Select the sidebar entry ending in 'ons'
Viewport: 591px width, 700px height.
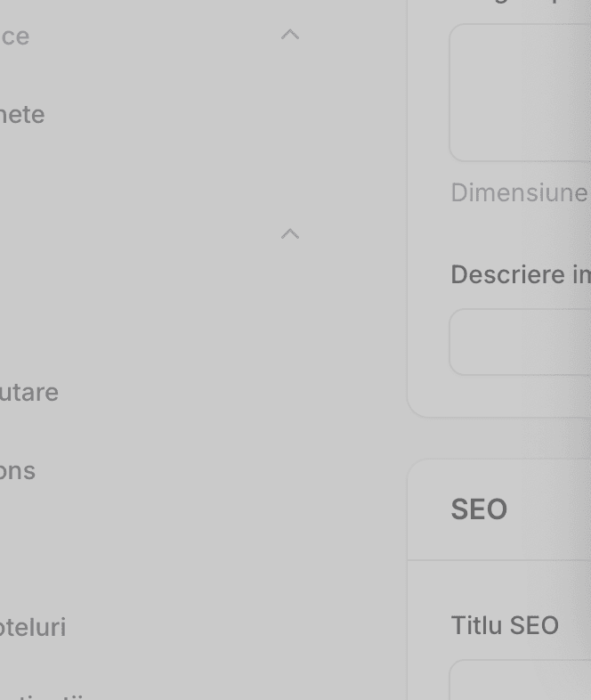pos(18,471)
